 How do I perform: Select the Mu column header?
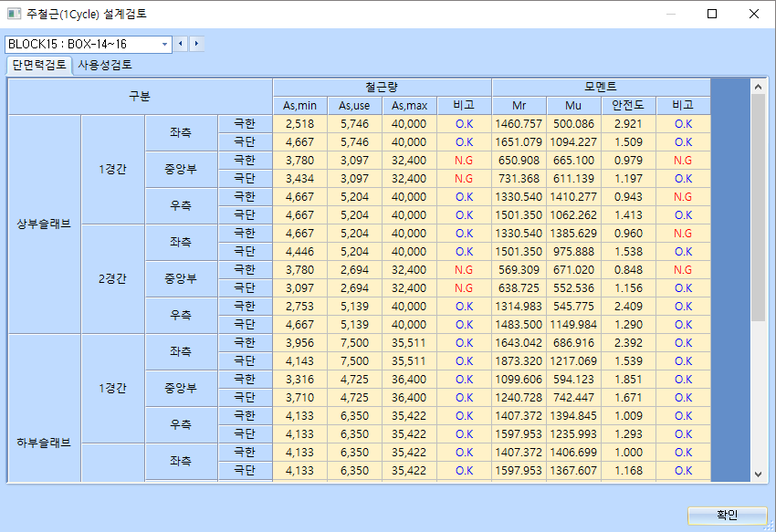click(573, 106)
